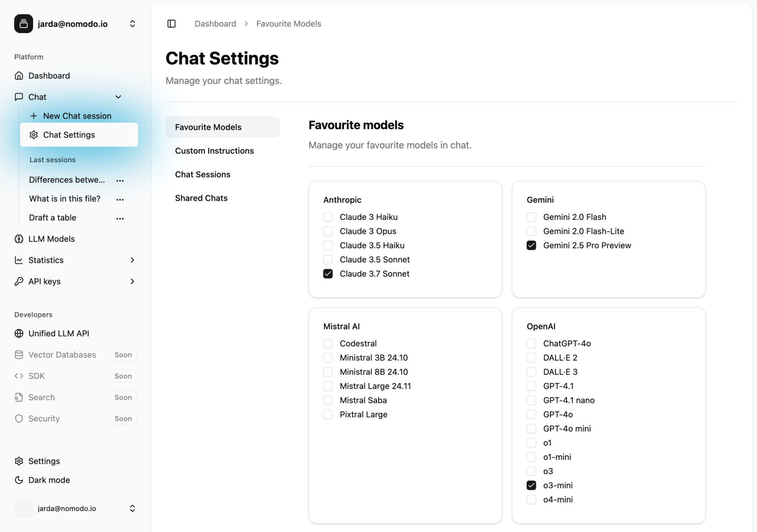Open options for Draft a table session

tap(120, 218)
